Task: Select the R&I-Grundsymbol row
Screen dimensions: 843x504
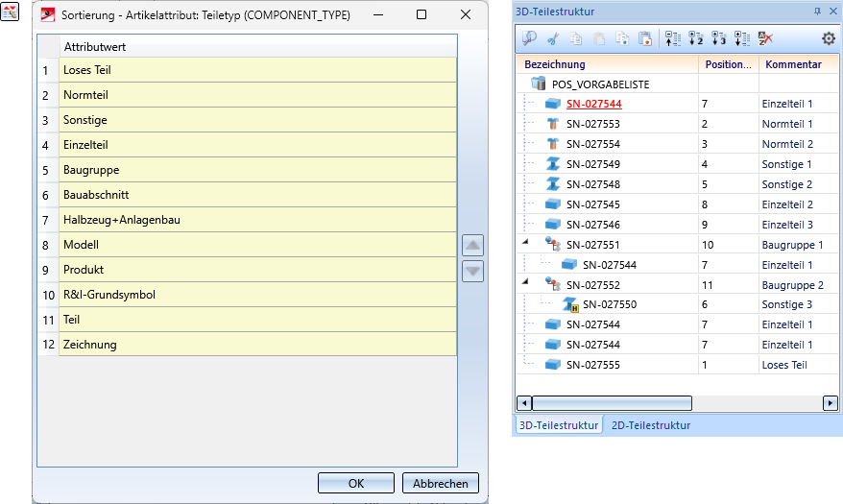Action: tap(258, 295)
